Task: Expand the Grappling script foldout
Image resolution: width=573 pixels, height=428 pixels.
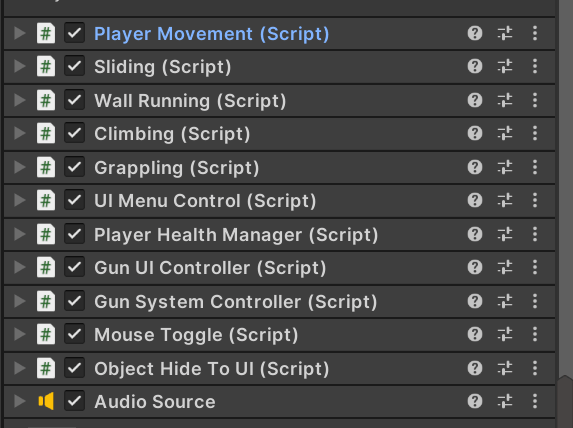Action: [19, 167]
